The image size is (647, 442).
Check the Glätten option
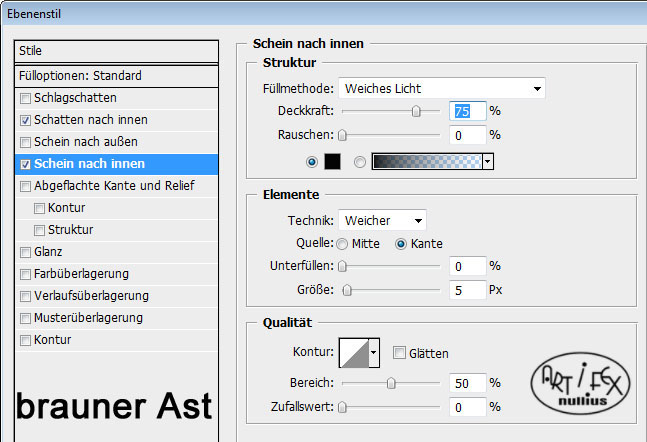click(x=399, y=353)
